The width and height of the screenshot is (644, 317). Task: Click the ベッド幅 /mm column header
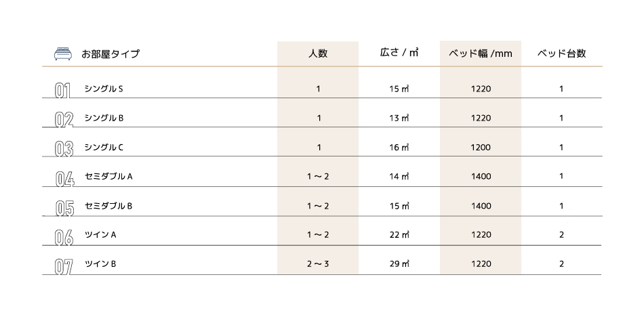click(481, 54)
